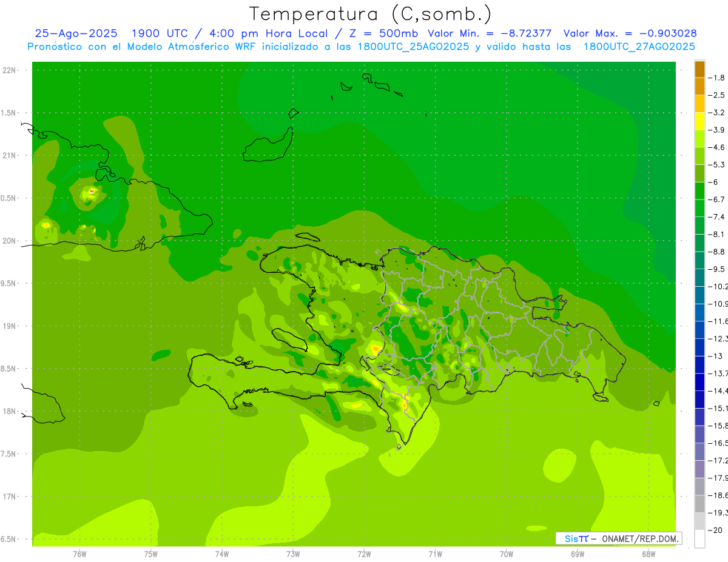Click the lime swatch between -3.9 and -4.6
Image resolution: width=728 pixels, height=562 pixels.
coord(699,138)
